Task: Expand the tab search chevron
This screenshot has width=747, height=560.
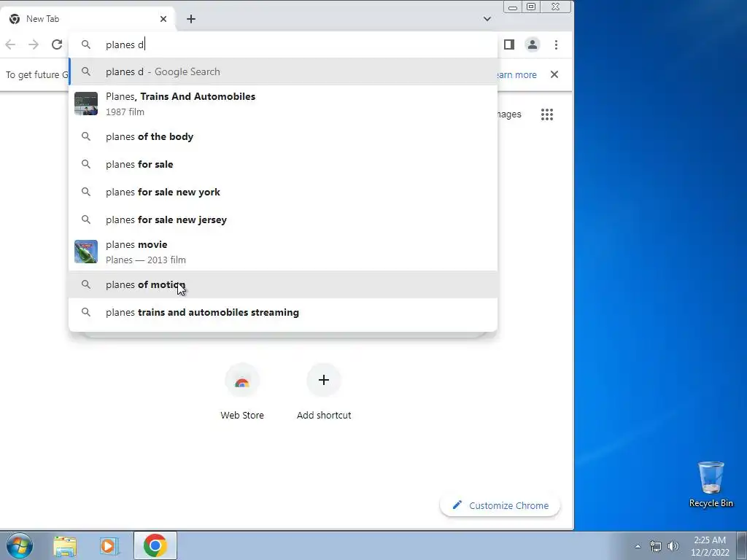Action: (x=487, y=19)
